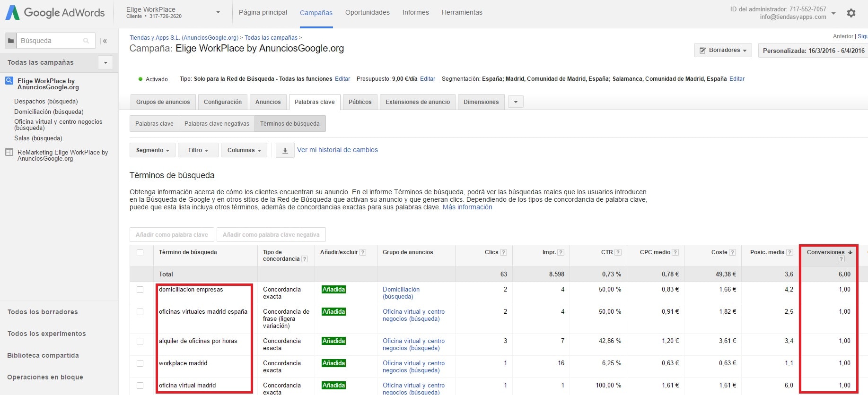868x395 pixels.
Task: Click the display campaign icon for ReMarketing
Action: tap(9, 152)
